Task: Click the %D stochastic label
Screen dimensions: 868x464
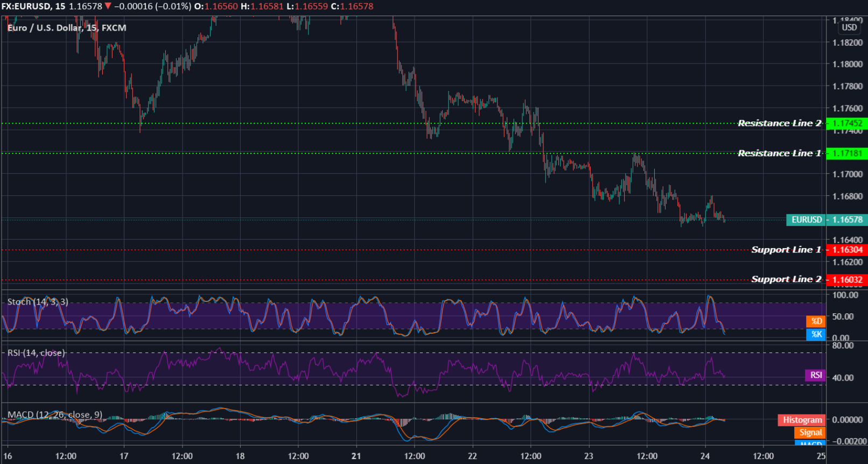Action: click(x=816, y=321)
